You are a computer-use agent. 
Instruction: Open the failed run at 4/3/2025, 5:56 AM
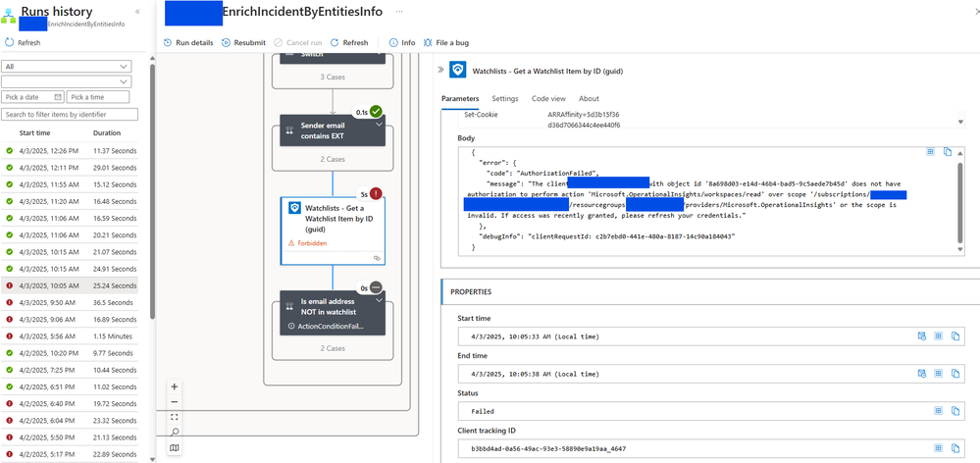tap(72, 336)
